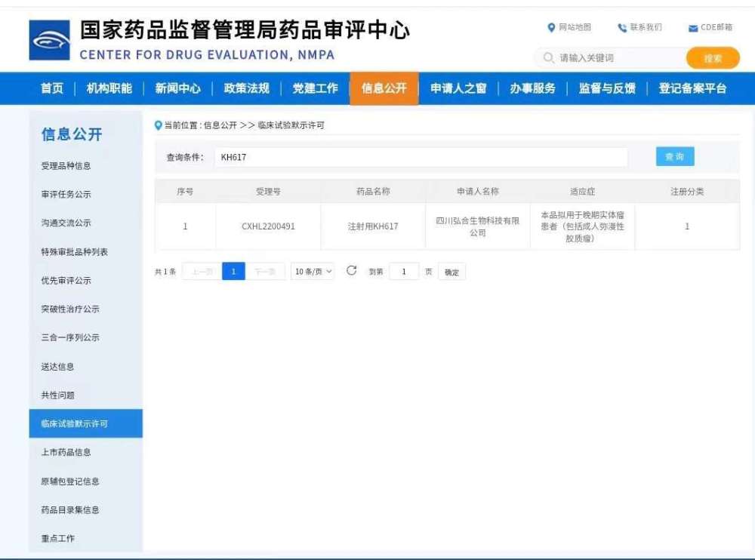Click the 适应症 column header
The width and height of the screenshot is (755, 560).
583,192
